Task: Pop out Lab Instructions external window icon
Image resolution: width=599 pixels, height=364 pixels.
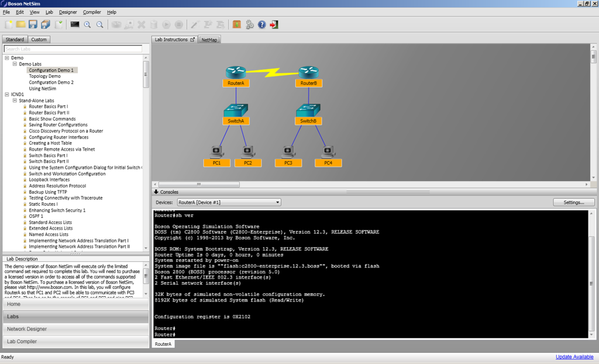Action: pos(192,40)
